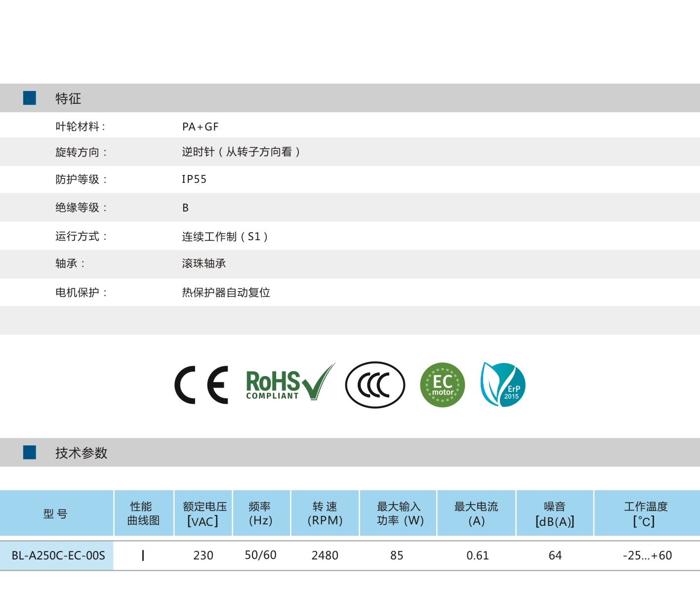Click the blue square beside 技术参数
Screen dimensions: 700x599
click(30, 452)
